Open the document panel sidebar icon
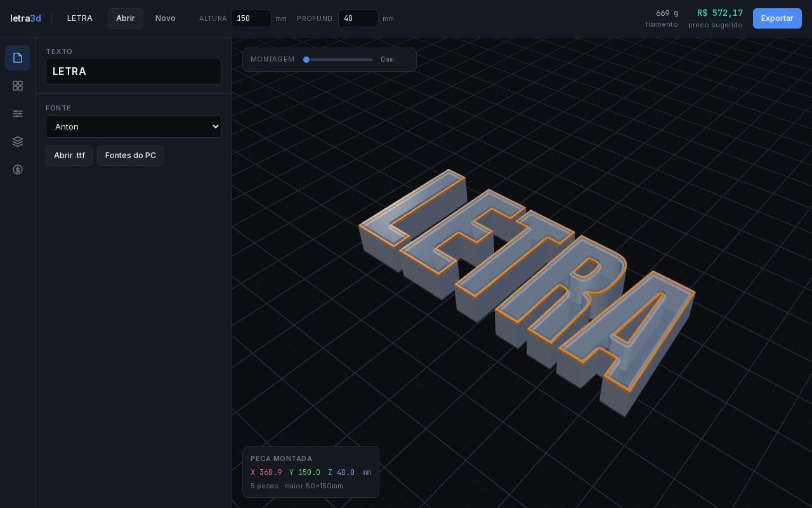The image size is (812, 508). coord(18,58)
